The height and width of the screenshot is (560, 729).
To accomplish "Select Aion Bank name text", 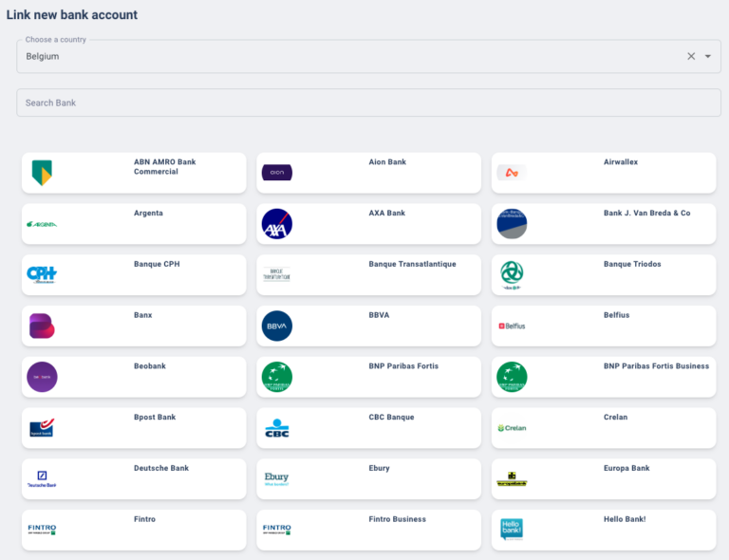I will tap(387, 161).
